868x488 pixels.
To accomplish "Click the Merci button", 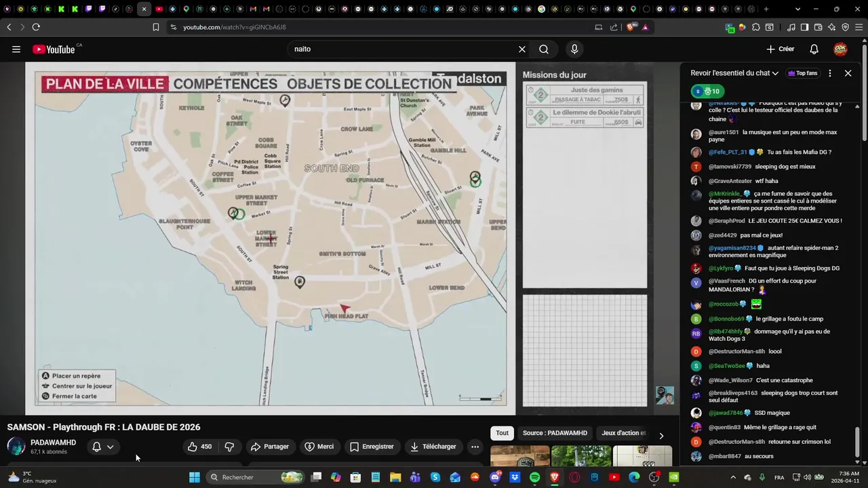I will coord(319,447).
